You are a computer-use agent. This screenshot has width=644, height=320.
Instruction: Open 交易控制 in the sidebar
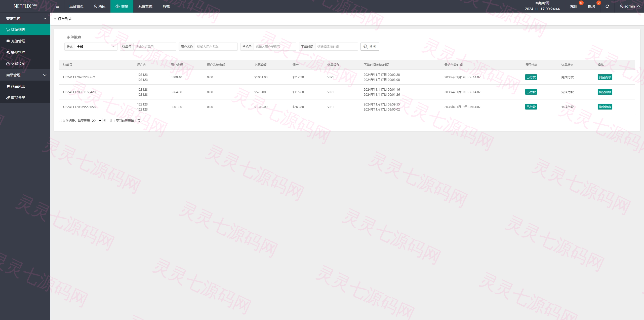[x=25, y=64]
